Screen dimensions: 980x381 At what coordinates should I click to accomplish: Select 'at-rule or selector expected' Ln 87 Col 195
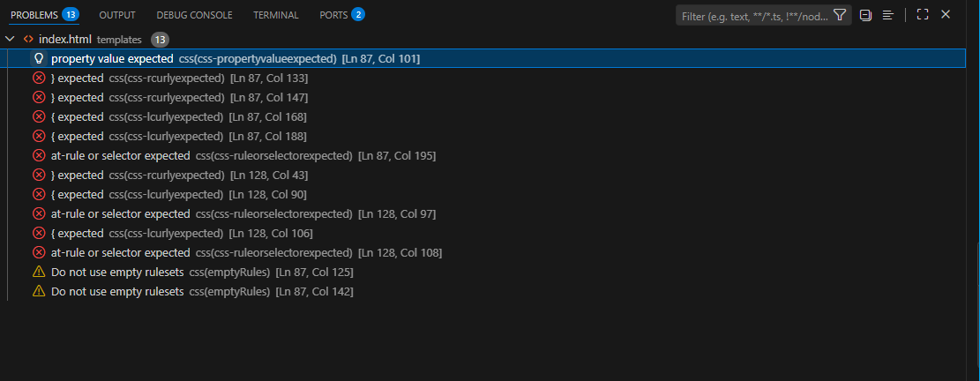click(x=486, y=155)
